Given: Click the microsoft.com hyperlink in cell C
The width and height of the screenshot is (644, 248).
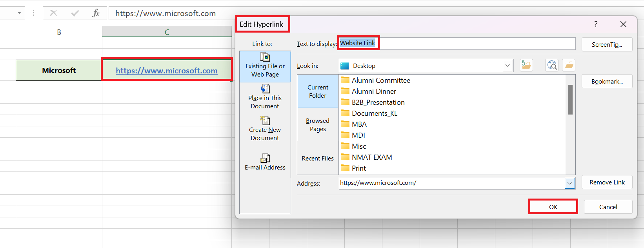Looking at the screenshot, I should coord(167,71).
